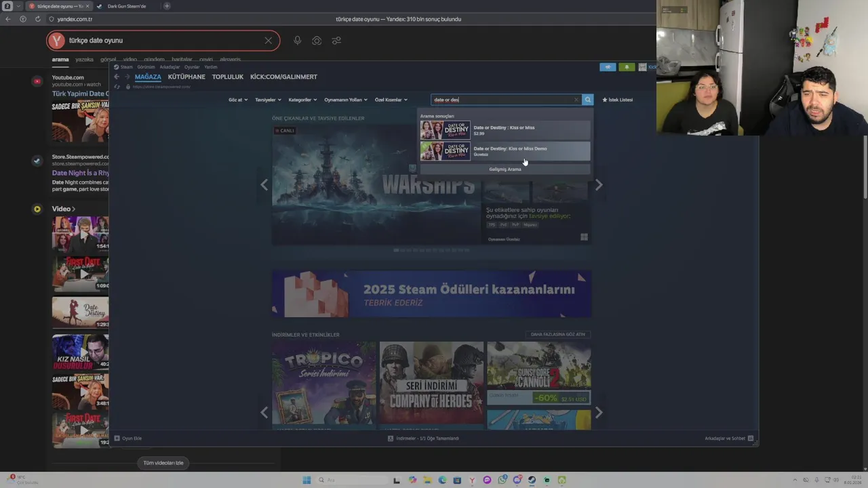Show hidden icons in the system tray
The image size is (868, 488).
point(796,480)
